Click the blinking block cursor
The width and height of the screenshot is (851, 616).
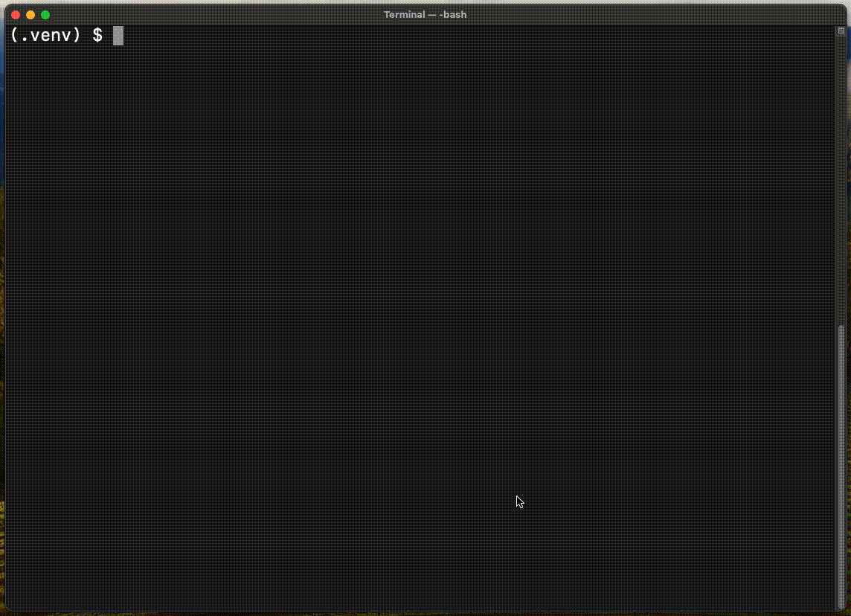[x=118, y=35]
